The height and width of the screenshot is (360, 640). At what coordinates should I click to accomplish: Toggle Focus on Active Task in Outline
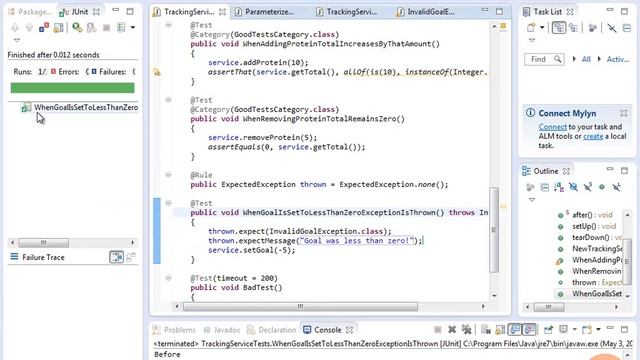(530, 187)
